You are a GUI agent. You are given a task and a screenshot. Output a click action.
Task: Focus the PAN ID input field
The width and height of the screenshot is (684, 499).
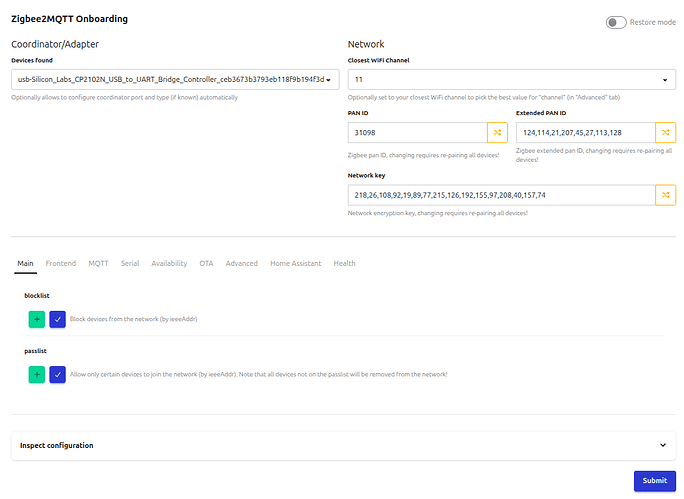coord(417,133)
